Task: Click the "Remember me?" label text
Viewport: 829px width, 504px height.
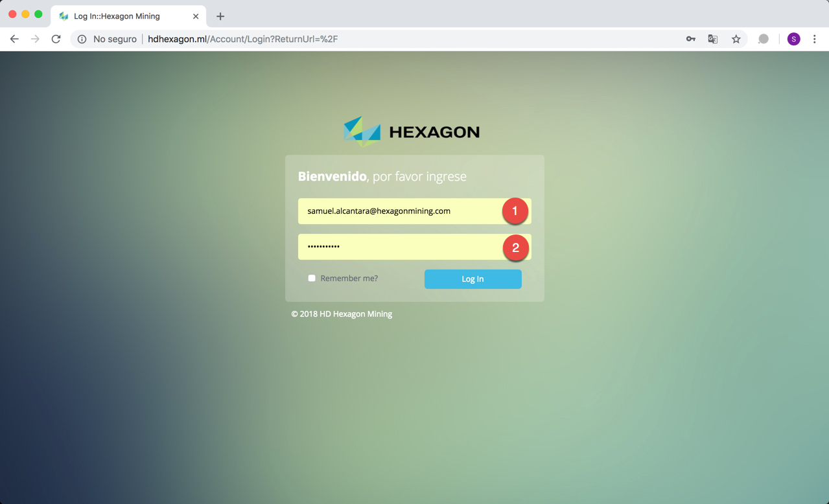Action: point(349,278)
